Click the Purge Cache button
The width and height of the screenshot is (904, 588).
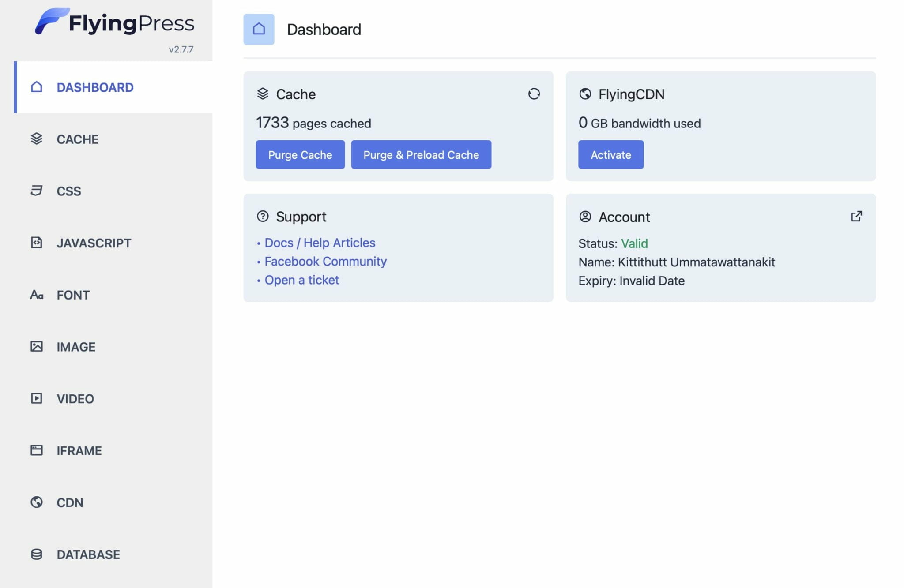(300, 154)
